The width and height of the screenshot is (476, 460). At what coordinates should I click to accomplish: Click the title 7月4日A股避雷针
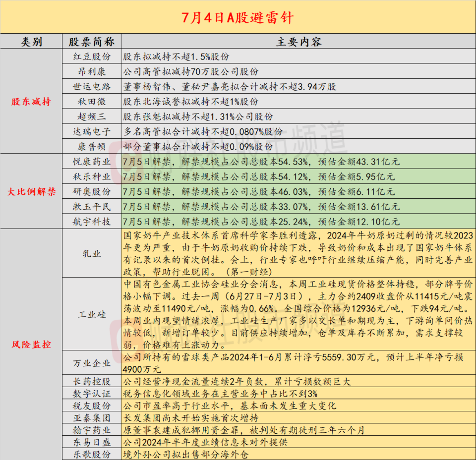click(x=238, y=18)
